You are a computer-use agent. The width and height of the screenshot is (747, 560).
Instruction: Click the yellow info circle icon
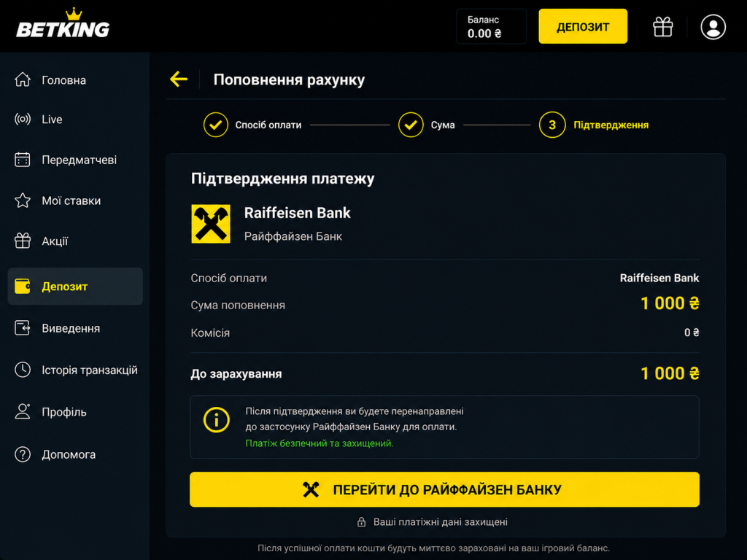click(x=216, y=419)
